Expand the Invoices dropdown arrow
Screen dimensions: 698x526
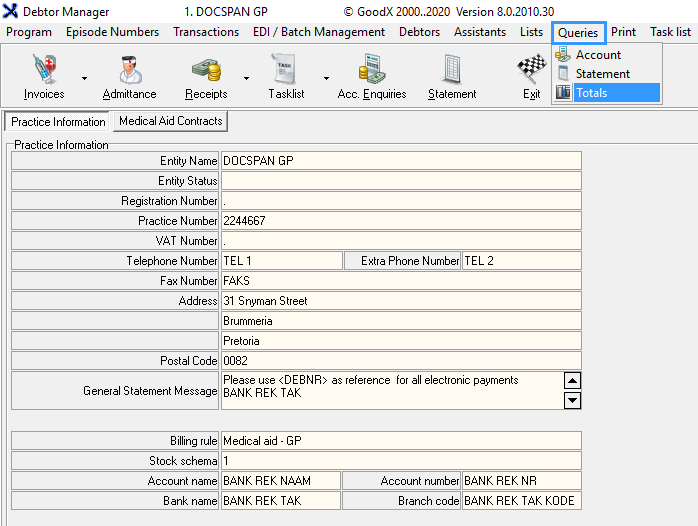coord(84,78)
